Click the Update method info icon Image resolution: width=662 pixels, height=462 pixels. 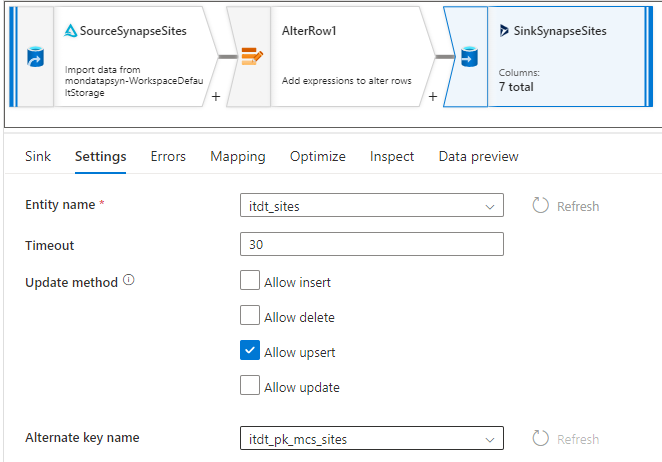click(129, 281)
